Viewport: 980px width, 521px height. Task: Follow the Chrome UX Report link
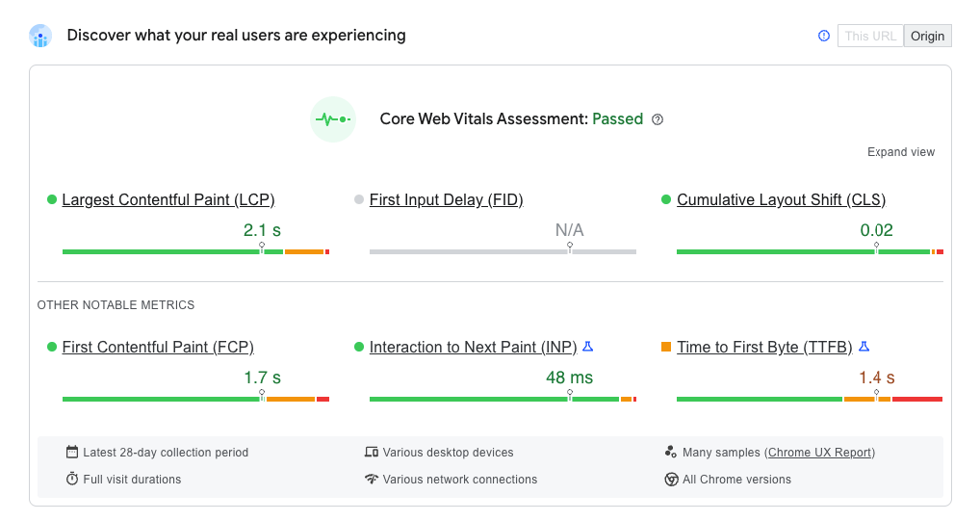point(819,453)
